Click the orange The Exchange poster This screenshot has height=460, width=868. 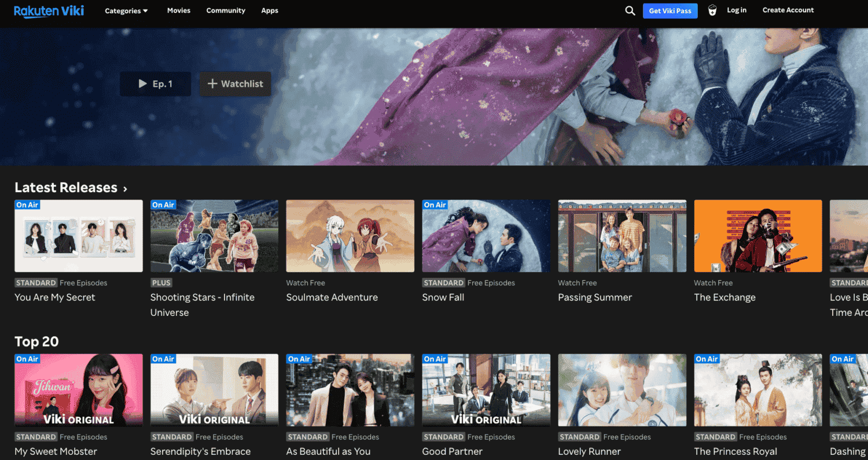(758, 235)
